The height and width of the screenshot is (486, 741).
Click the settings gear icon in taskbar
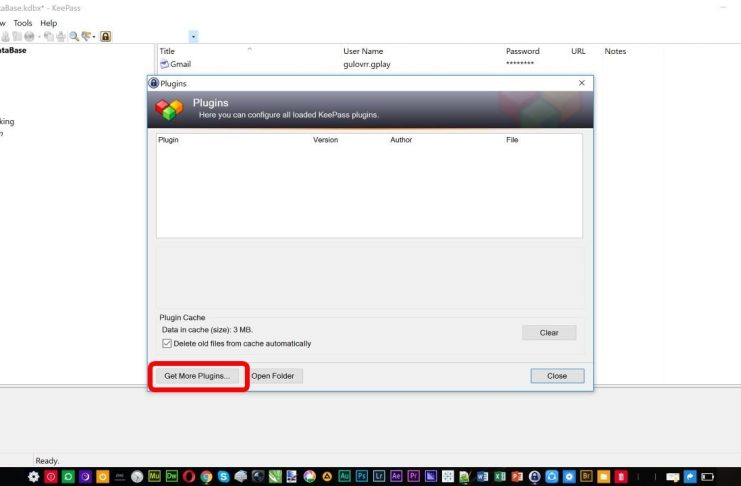click(34, 477)
